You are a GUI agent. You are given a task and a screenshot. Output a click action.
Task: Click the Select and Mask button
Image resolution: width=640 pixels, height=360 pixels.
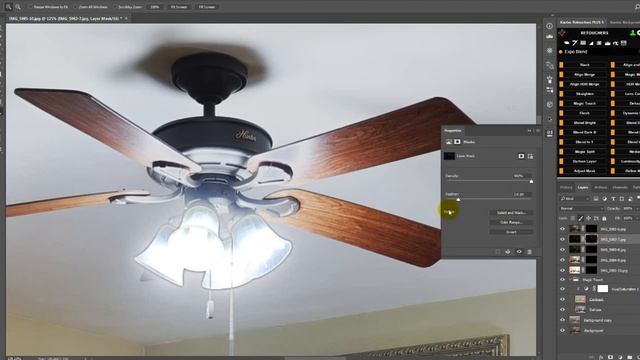(511, 213)
